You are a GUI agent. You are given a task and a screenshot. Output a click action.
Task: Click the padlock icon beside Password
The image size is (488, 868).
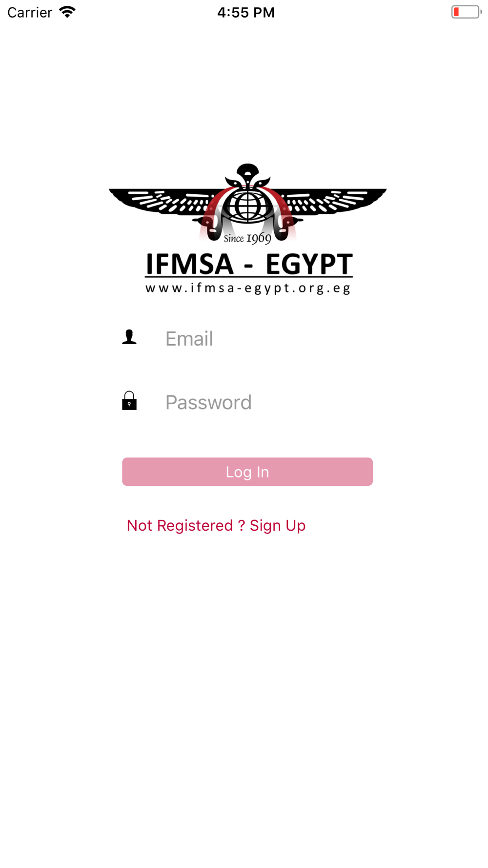coord(129,400)
